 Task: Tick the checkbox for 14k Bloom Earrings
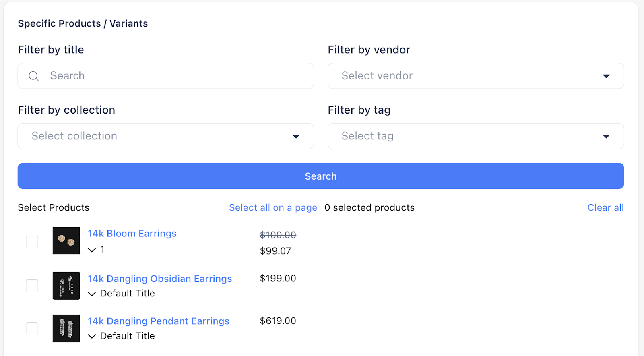tap(32, 242)
